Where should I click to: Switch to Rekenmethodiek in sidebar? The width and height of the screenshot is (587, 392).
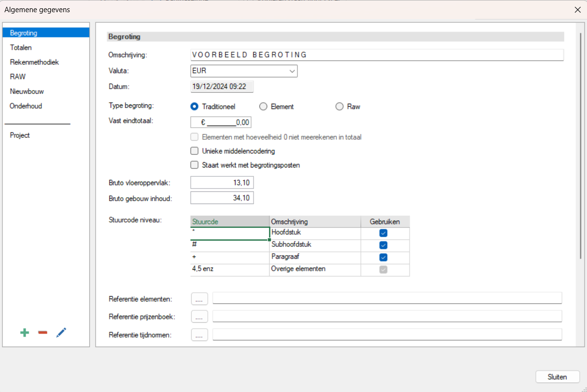click(x=34, y=62)
